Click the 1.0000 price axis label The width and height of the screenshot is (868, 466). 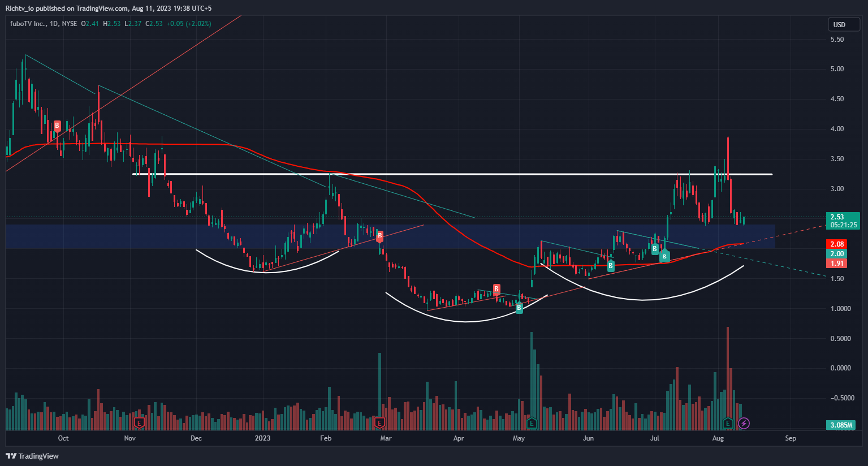coord(840,309)
